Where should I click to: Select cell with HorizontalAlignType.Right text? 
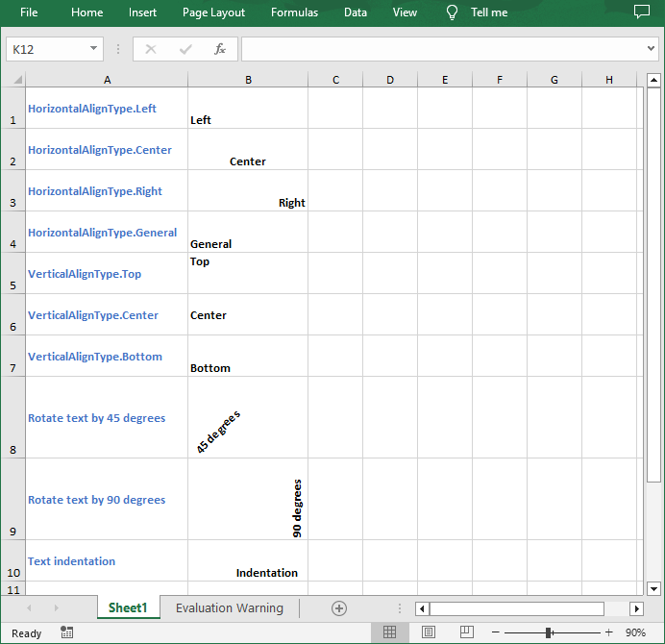point(107,190)
